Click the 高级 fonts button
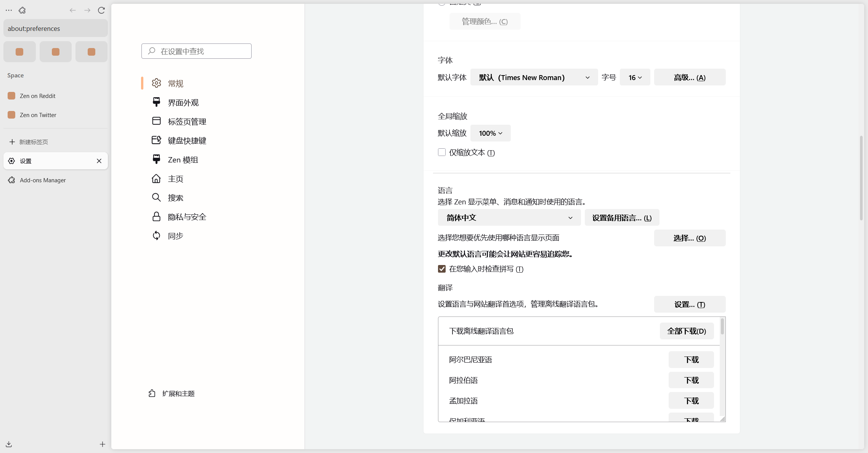This screenshot has height=453, width=868. [x=690, y=77]
